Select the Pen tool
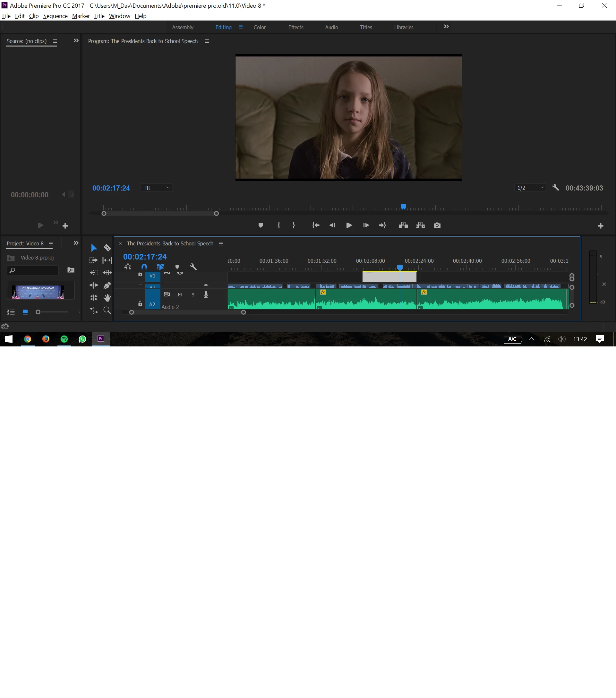The width and height of the screenshot is (616, 698). tap(107, 285)
